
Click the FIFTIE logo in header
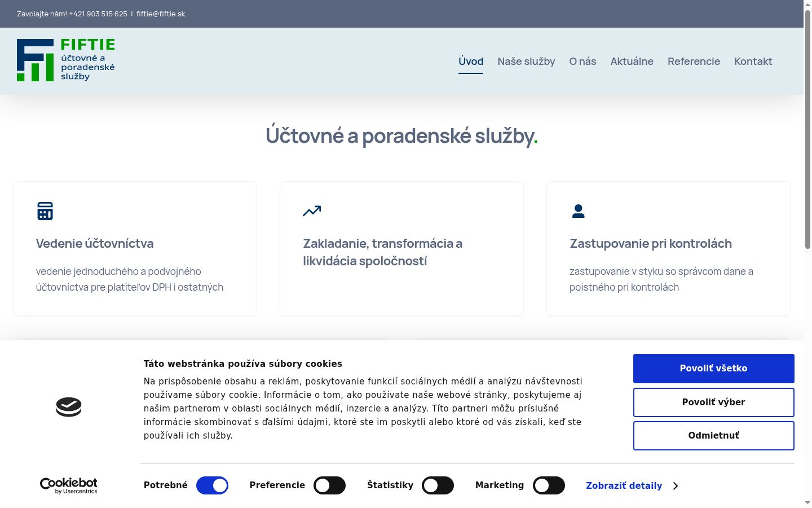(66, 60)
